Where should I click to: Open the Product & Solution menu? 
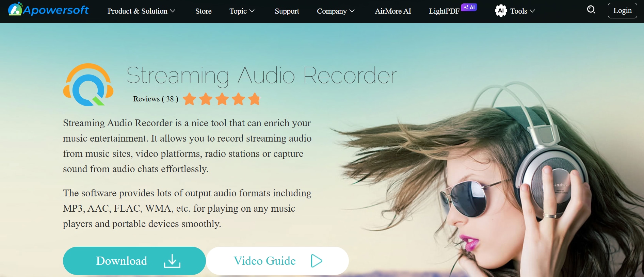pyautogui.click(x=138, y=11)
